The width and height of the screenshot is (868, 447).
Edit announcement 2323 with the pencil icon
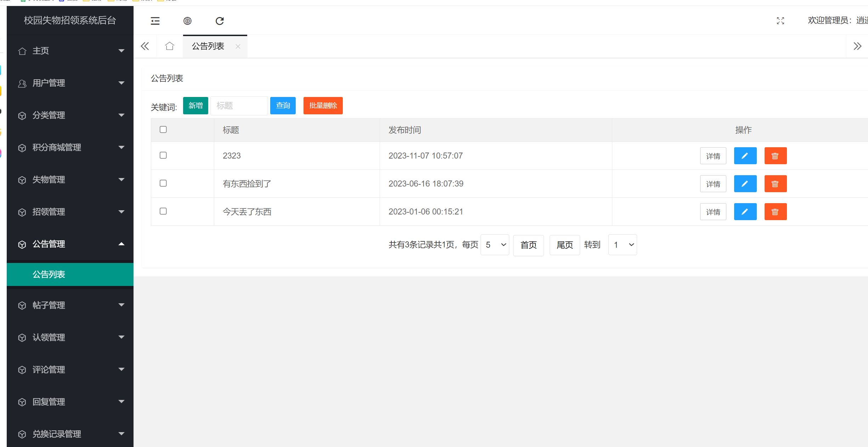coord(745,156)
